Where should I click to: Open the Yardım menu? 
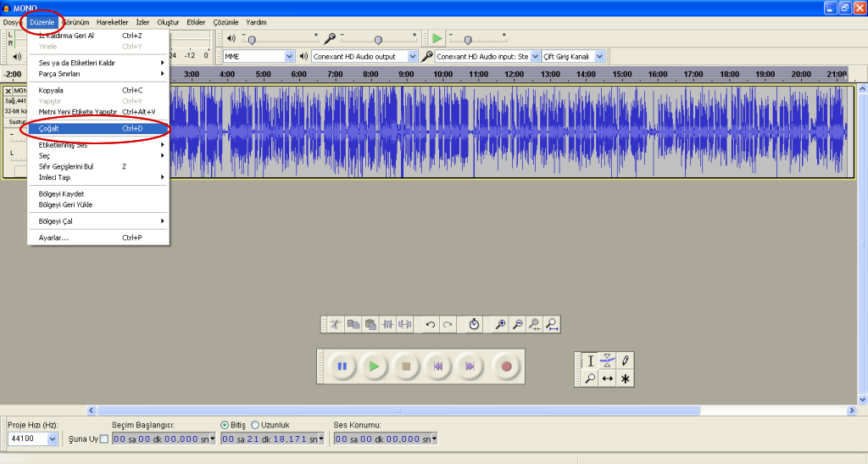click(x=256, y=22)
